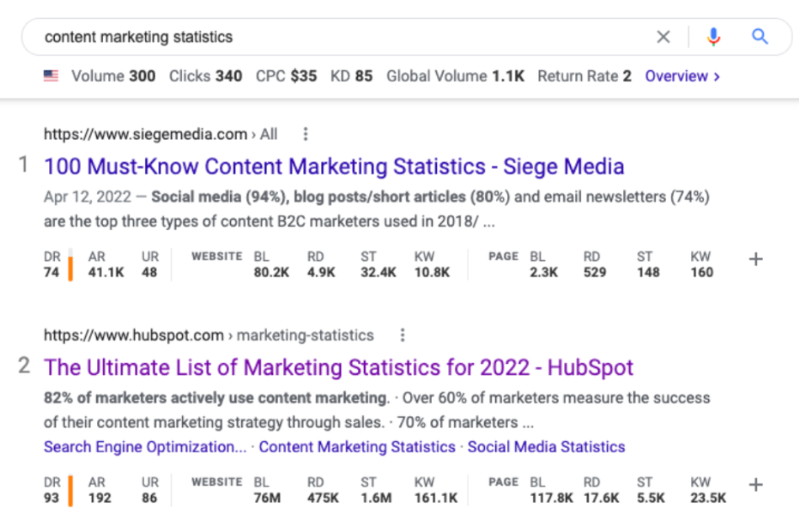800x532 pixels.
Task: Open the three-dot menu beside siegemedia.com result
Action: 306,134
